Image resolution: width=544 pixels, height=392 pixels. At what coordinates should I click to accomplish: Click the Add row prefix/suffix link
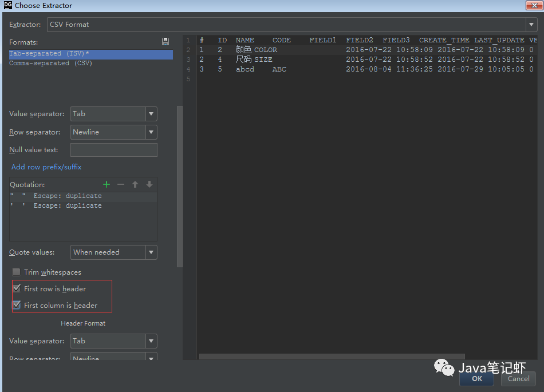click(46, 167)
